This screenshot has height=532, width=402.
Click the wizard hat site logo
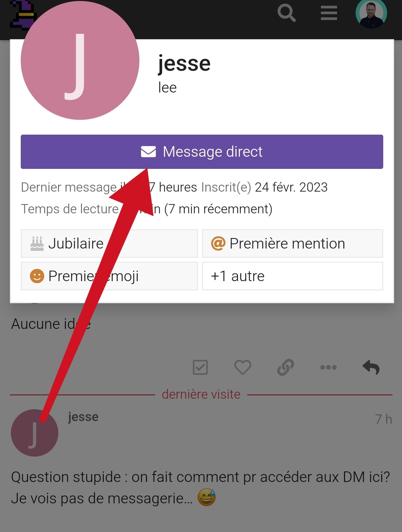(22, 15)
